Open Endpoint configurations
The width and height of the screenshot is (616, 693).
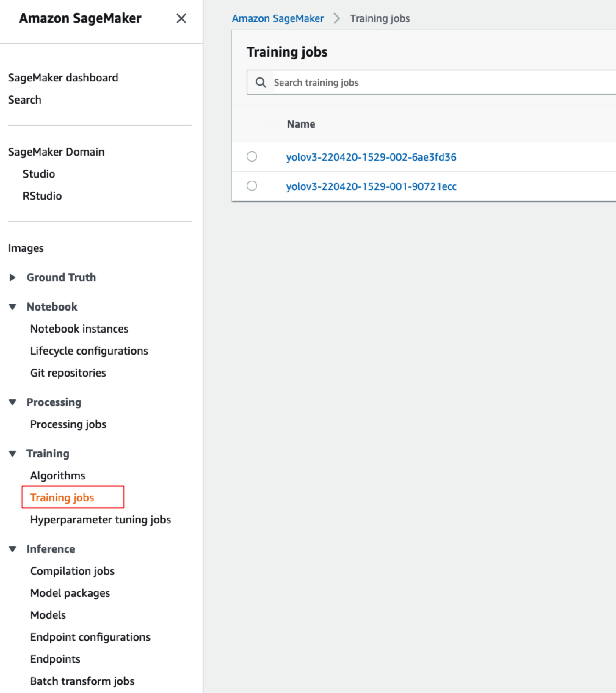(90, 637)
